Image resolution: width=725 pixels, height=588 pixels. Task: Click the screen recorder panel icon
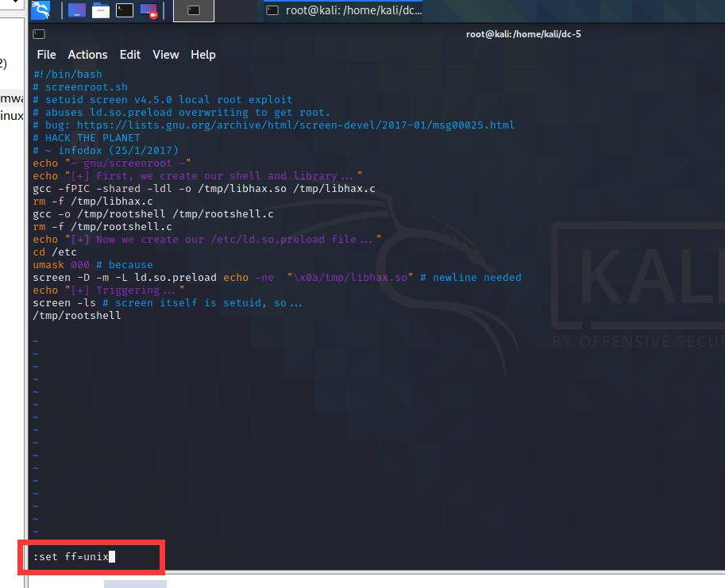148,10
